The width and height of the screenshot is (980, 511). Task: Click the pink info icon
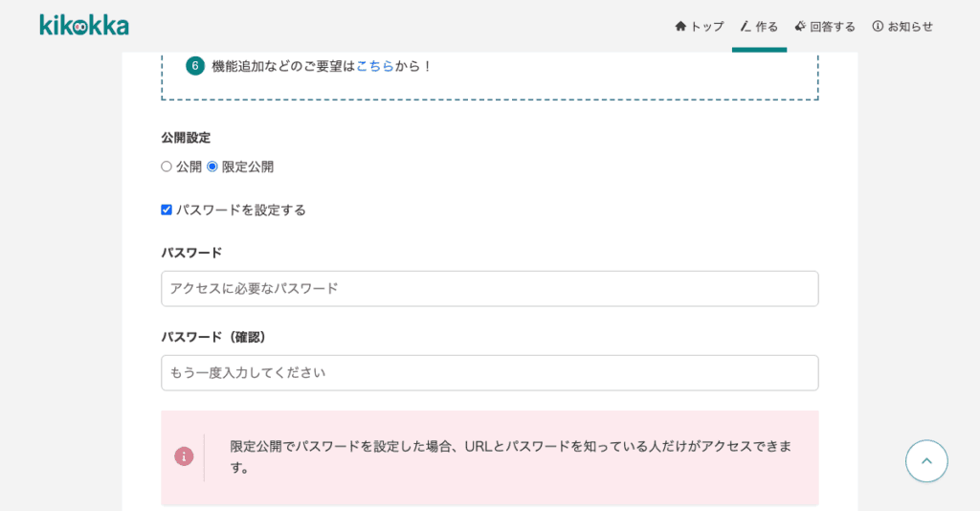[x=184, y=456]
